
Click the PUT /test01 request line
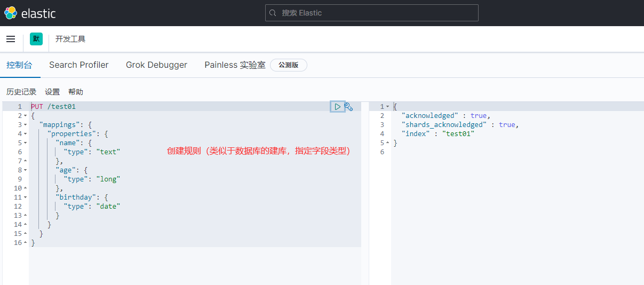pyautogui.click(x=53, y=107)
